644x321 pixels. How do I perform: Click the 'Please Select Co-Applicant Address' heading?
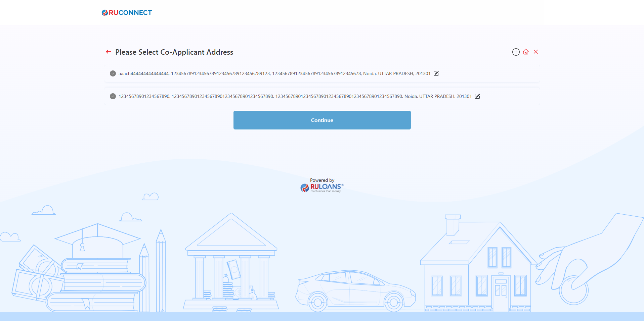[x=174, y=52]
